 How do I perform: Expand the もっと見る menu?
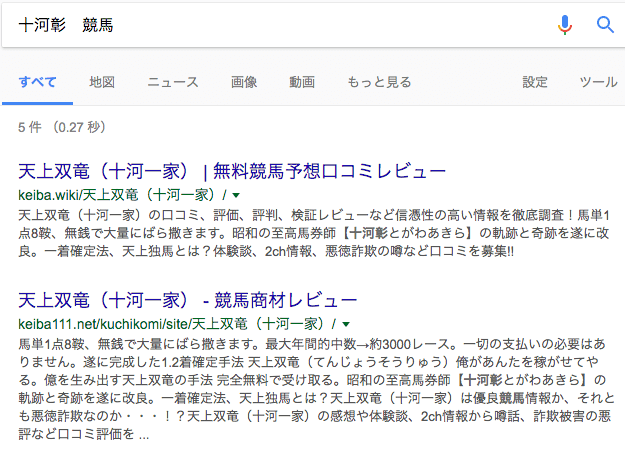click(379, 82)
